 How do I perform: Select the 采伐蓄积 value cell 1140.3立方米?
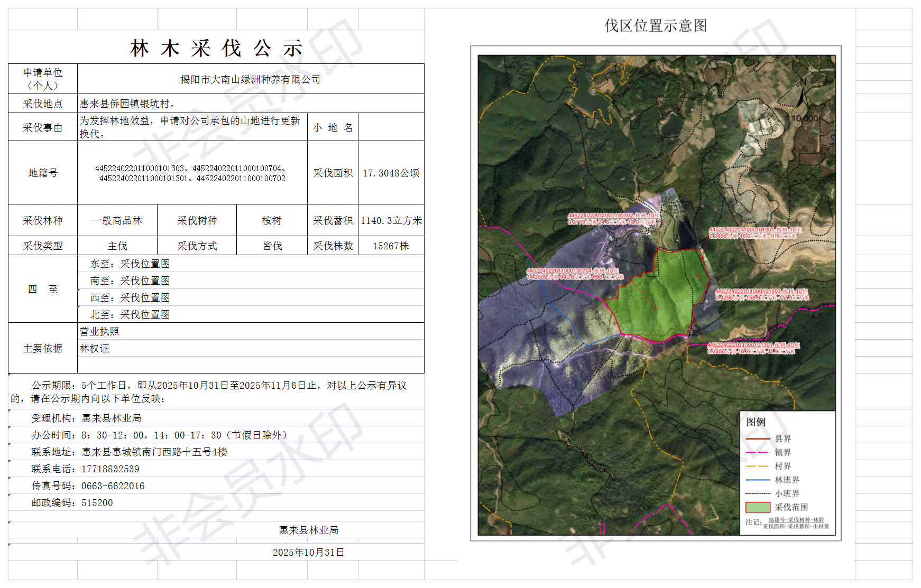click(391, 220)
